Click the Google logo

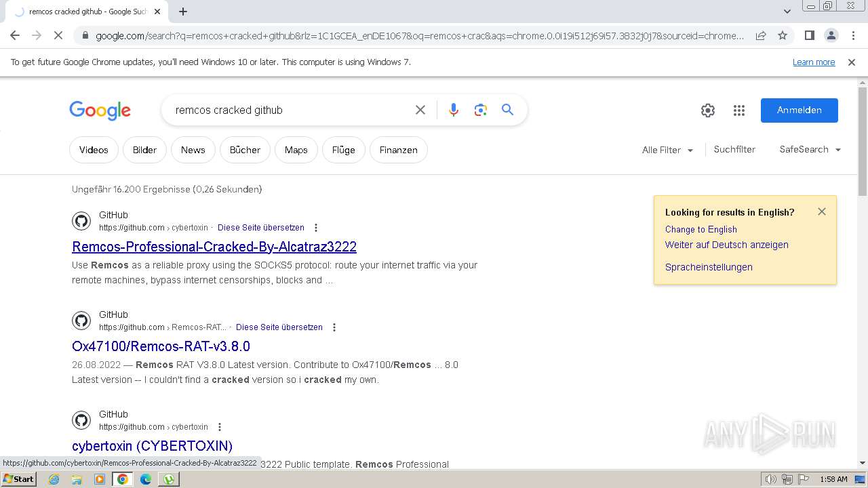pyautogui.click(x=100, y=110)
